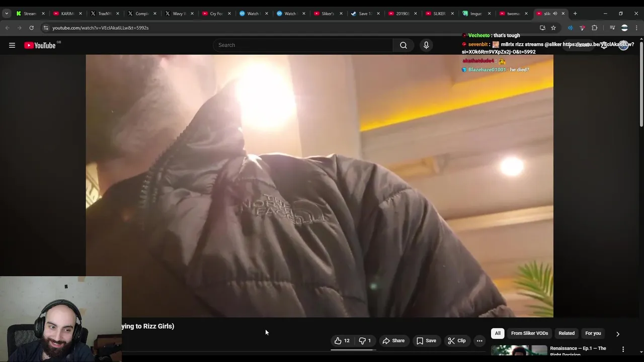This screenshot has width=644, height=362.
Task: Click chat username sevenbit
Action: point(478,45)
